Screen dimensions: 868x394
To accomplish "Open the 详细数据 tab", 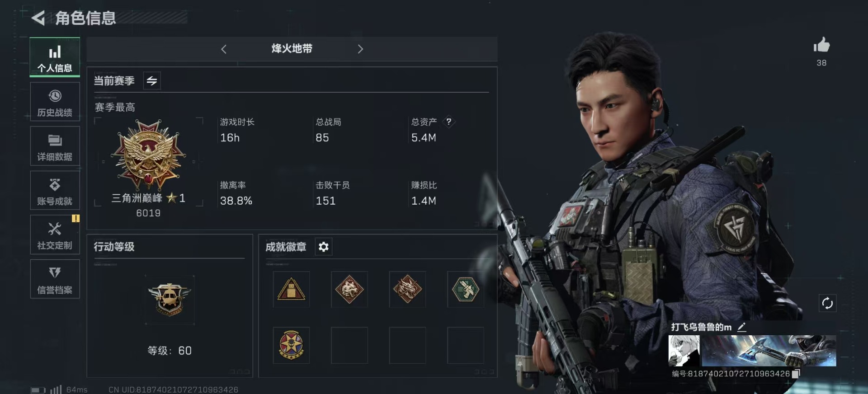I will coord(55,146).
